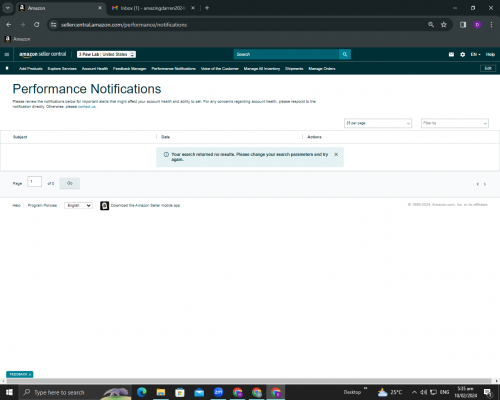The height and width of the screenshot is (400, 500).
Task: Open Account Health menu item
Action: point(95,69)
